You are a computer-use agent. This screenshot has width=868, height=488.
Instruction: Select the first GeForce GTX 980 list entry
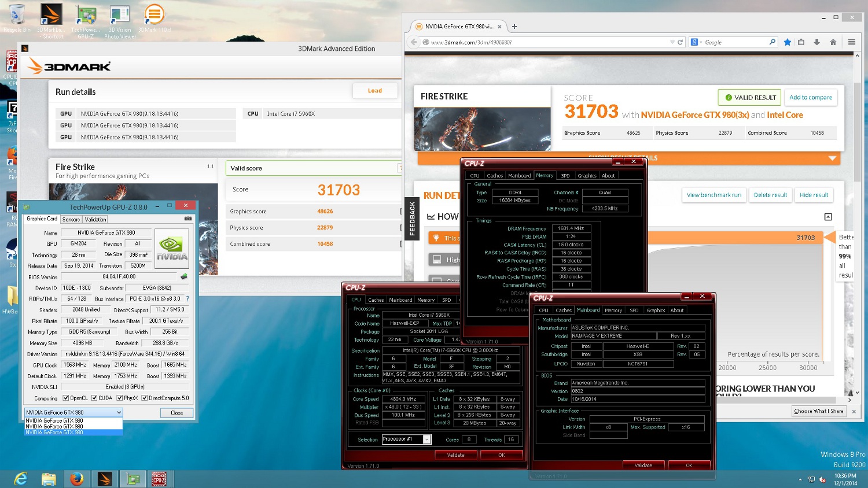pos(73,421)
